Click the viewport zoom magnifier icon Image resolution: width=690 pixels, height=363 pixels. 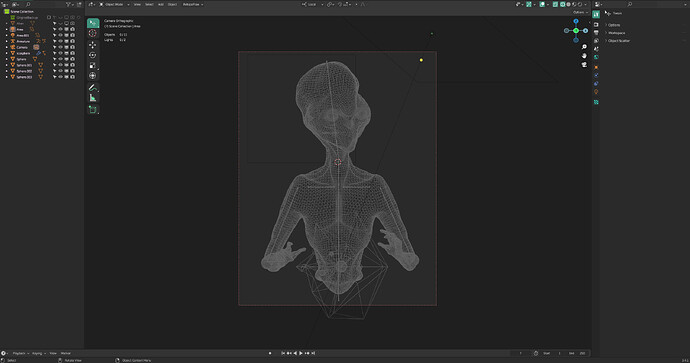[x=584, y=47]
